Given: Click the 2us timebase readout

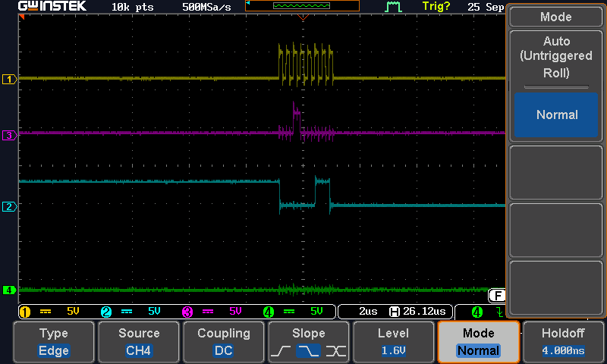Looking at the screenshot, I should tap(368, 312).
